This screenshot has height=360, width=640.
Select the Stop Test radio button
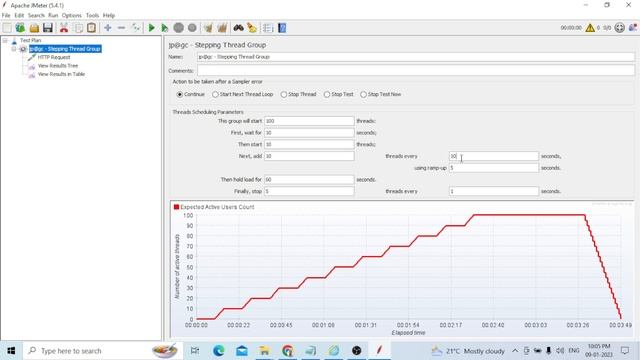coord(327,94)
